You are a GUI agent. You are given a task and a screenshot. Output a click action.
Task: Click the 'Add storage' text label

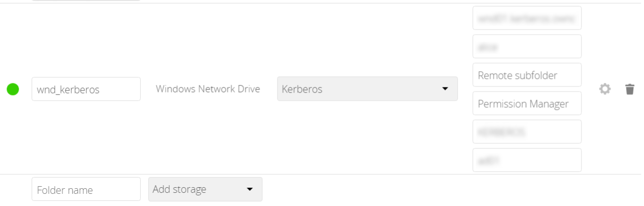pyautogui.click(x=179, y=190)
